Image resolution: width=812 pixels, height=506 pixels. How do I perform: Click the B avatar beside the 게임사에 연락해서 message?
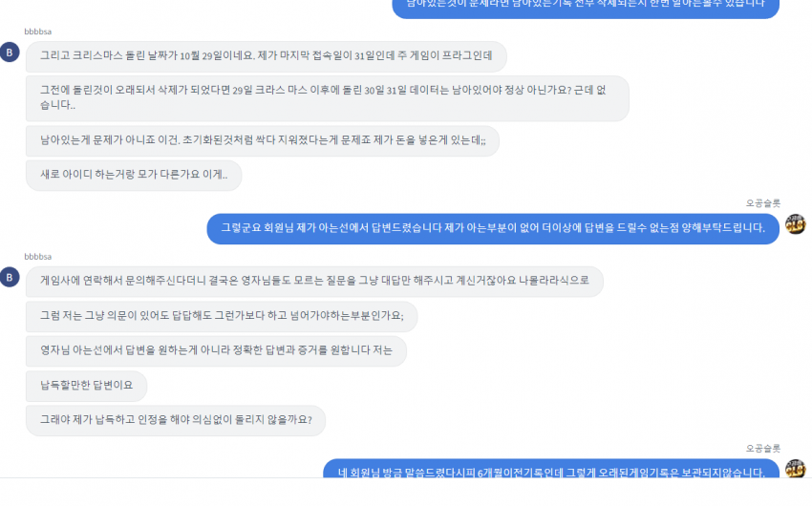pos(10,277)
